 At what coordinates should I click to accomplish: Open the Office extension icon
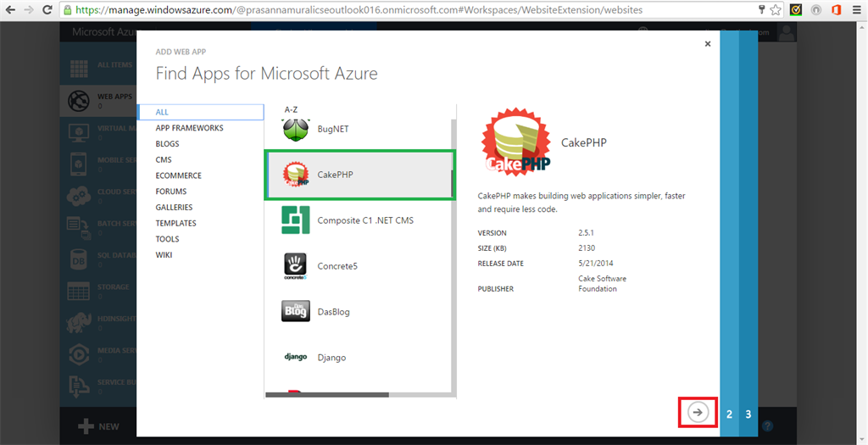836,9
